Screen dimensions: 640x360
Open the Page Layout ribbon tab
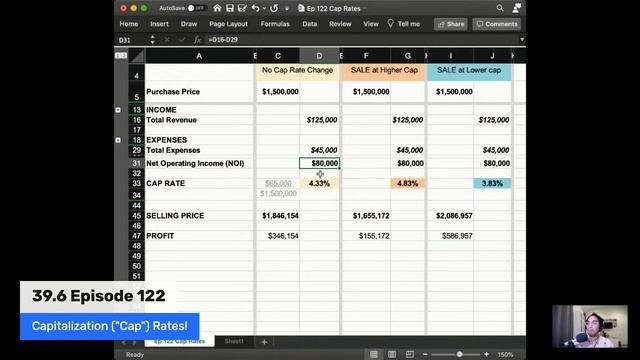coord(228,24)
